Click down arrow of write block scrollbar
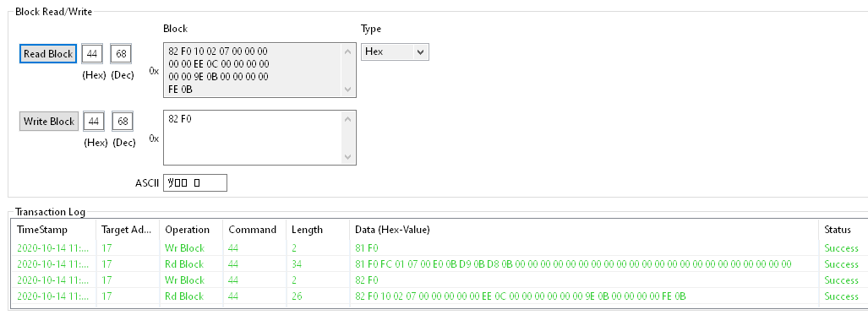Screen dimensions: 868x315 [x=347, y=157]
